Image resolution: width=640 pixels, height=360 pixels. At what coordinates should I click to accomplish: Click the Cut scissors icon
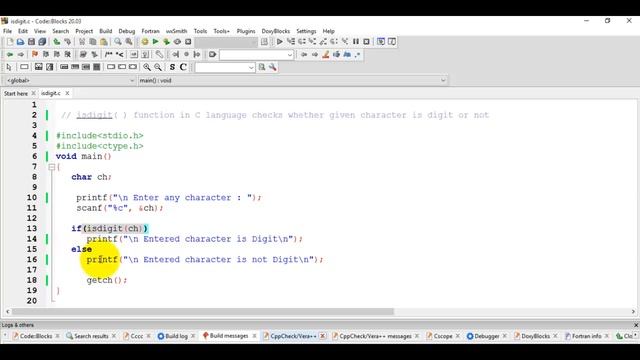coord(82,42)
